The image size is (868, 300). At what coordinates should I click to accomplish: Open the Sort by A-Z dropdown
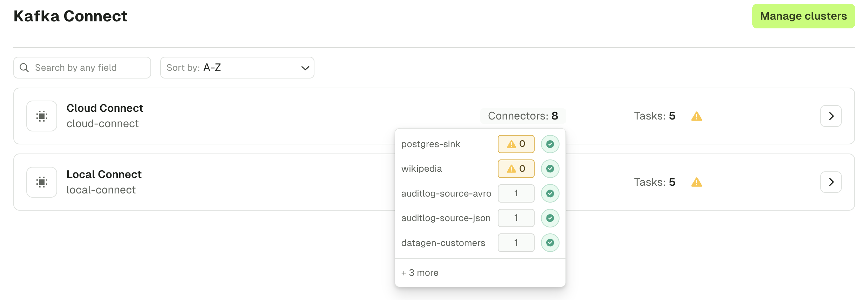point(237,68)
